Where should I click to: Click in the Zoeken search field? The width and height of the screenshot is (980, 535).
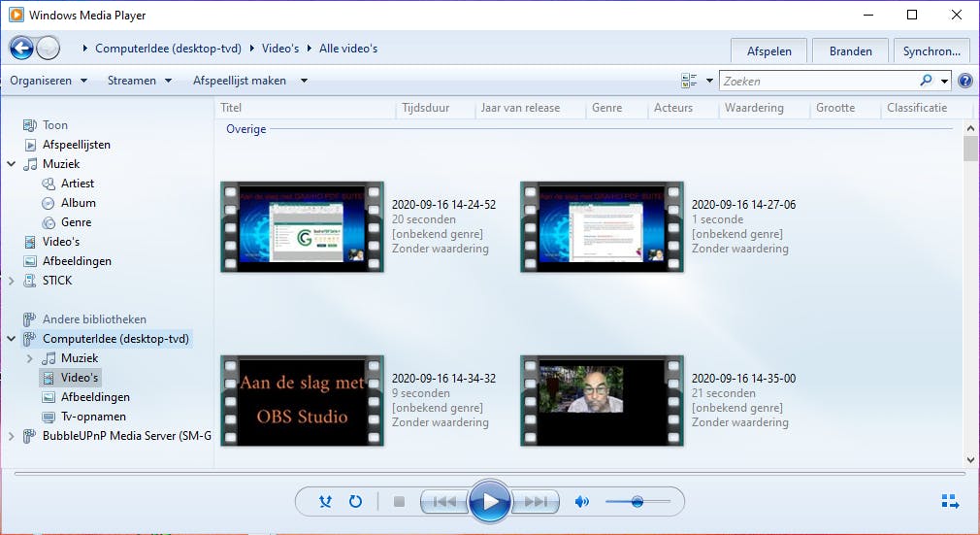click(819, 81)
